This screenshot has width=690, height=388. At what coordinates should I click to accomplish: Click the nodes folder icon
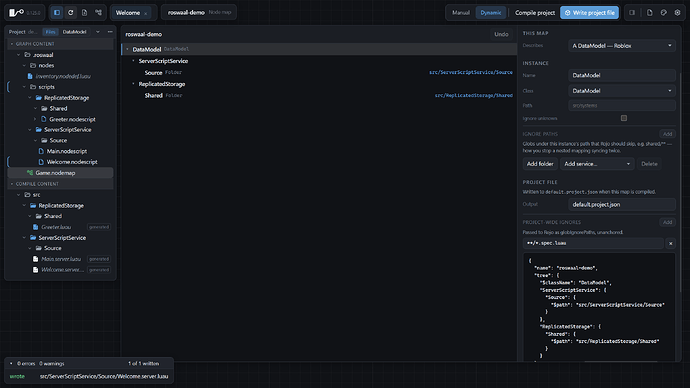pyautogui.click(x=33, y=65)
